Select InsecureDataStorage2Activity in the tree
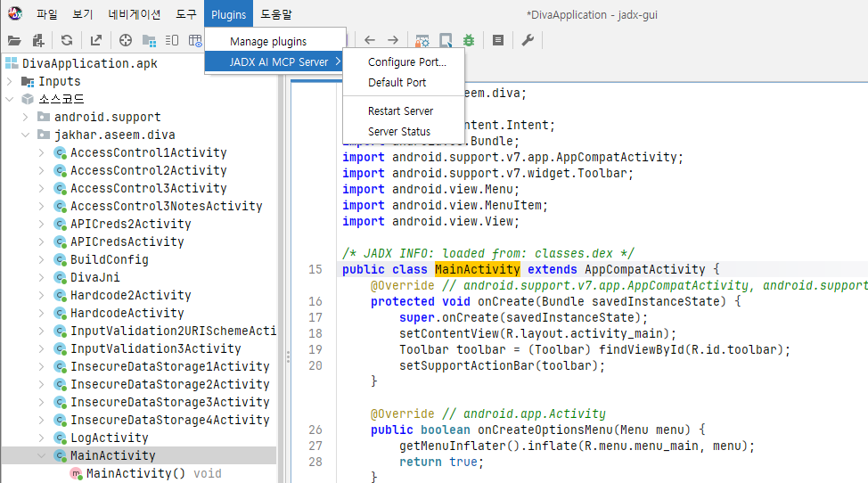The width and height of the screenshot is (868, 483). point(170,384)
